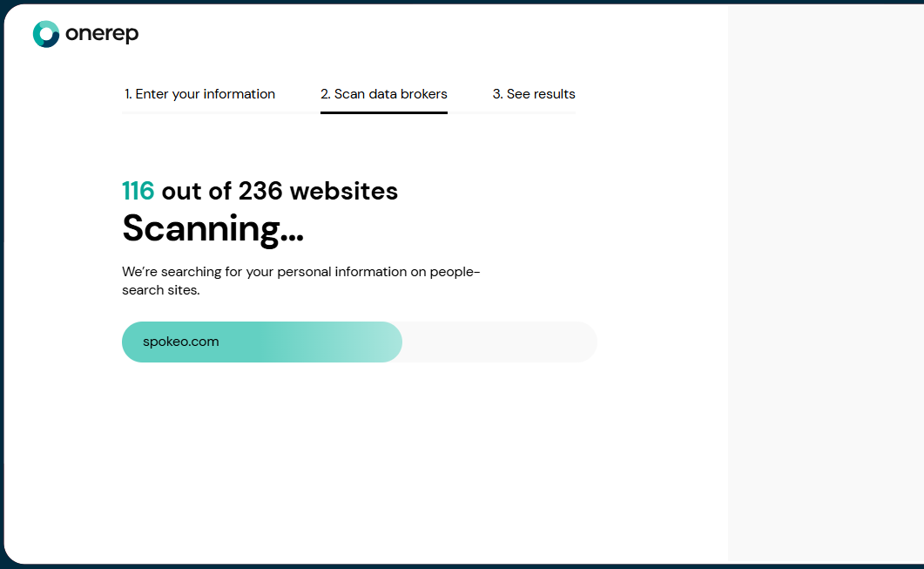
Task: Click the "search sites." text line
Action: point(161,290)
